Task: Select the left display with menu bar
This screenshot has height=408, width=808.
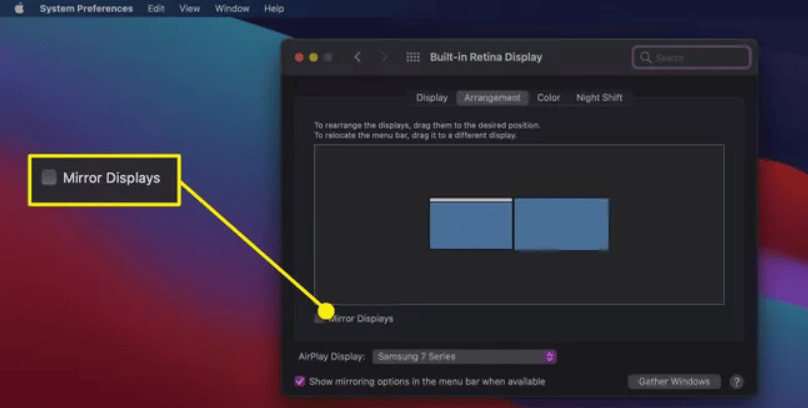Action: click(471, 223)
